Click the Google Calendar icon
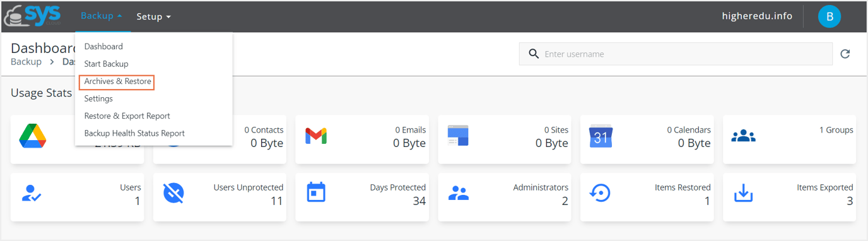This screenshot has height=241, width=868. (601, 136)
